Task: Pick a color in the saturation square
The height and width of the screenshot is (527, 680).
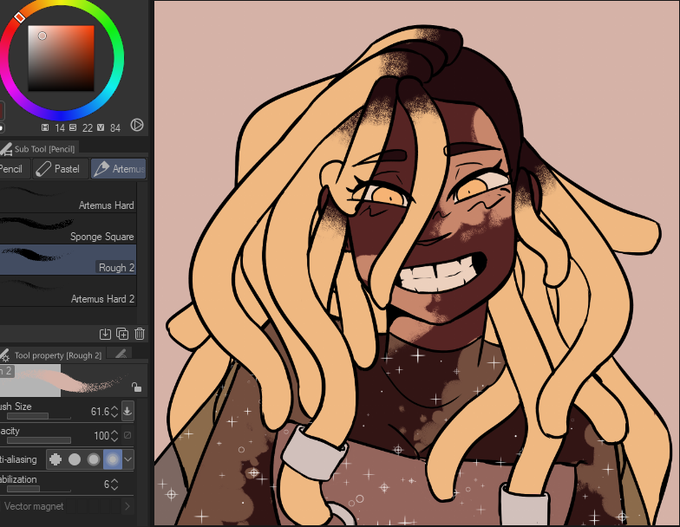Action: point(61,58)
